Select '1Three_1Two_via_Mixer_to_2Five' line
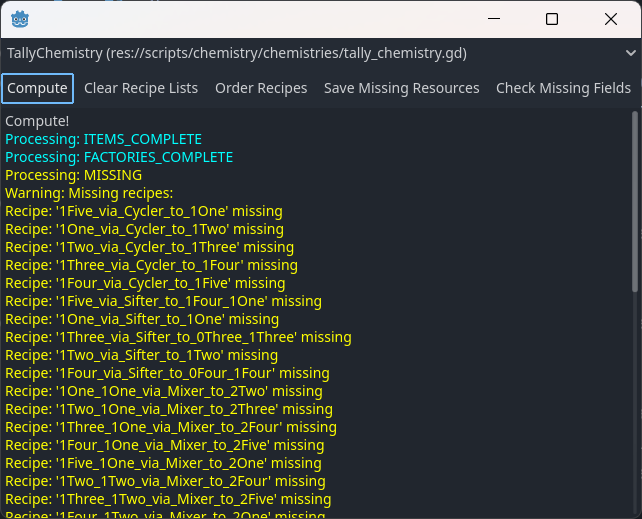Screen dimensions: 642x519 [x=168, y=499]
